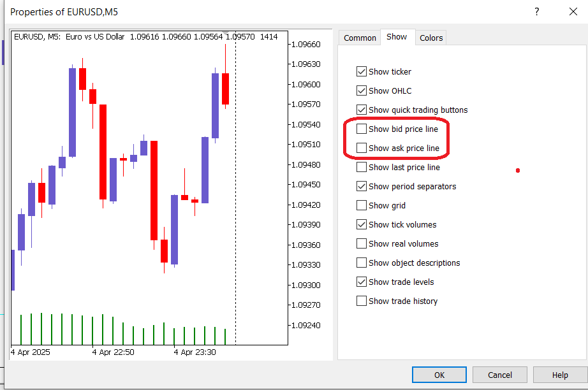Check Show trade history option

tap(362, 301)
